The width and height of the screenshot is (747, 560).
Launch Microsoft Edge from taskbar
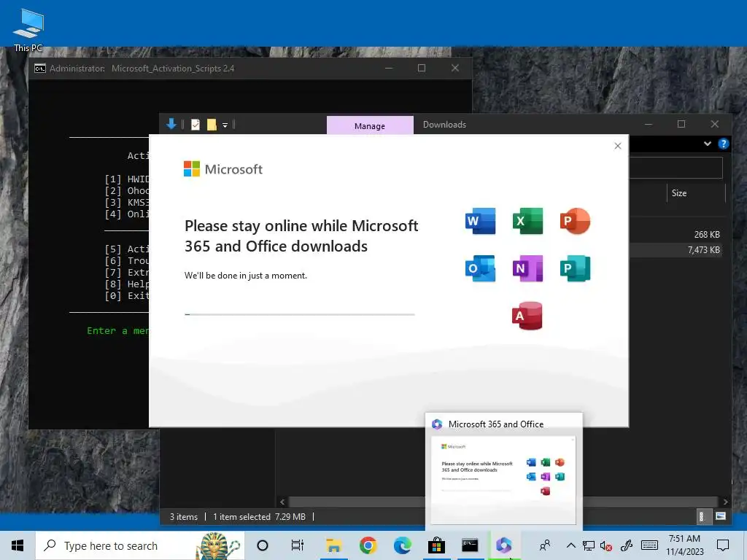[x=402, y=545]
